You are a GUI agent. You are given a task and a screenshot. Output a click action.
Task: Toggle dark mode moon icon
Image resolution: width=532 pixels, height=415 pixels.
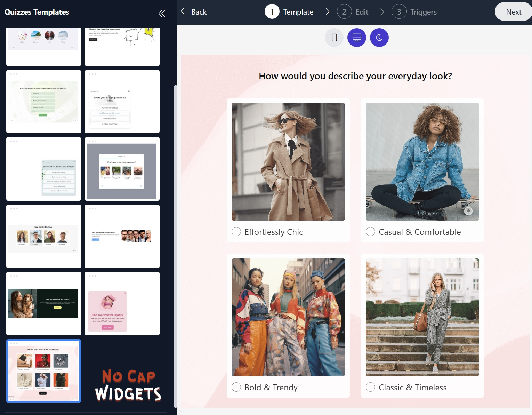(379, 38)
